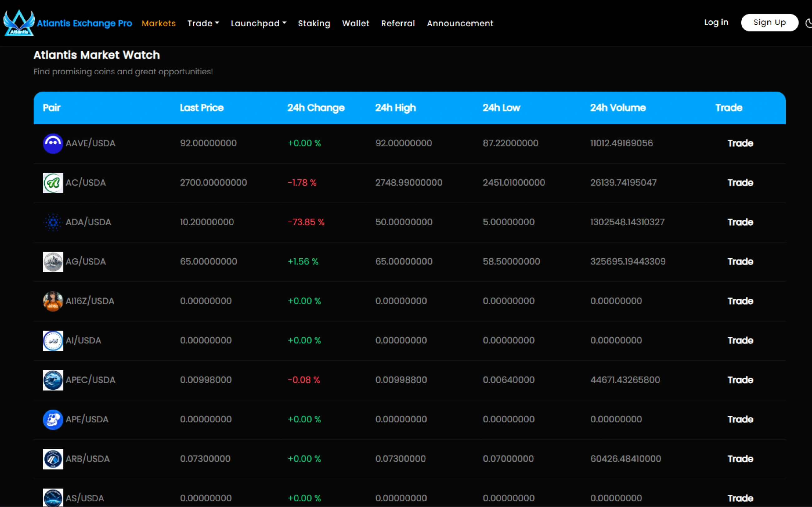The height and width of the screenshot is (507, 812).
Task: Click the ADA coin icon
Action: [53, 222]
